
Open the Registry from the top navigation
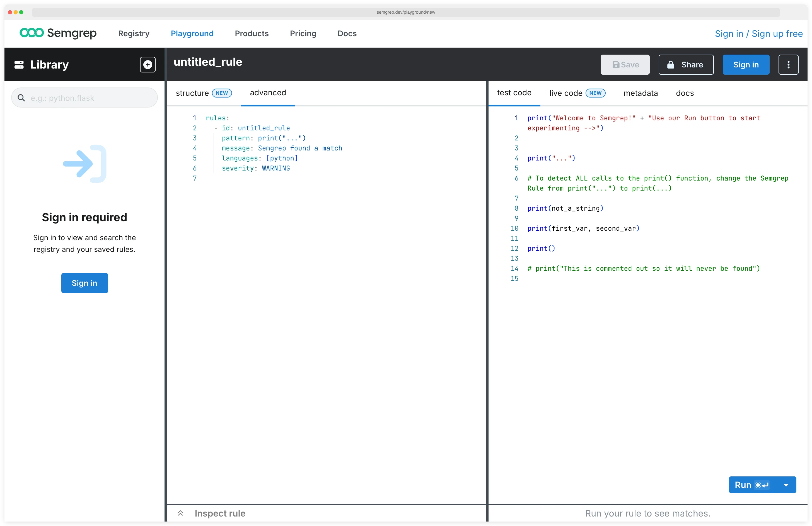coord(134,33)
